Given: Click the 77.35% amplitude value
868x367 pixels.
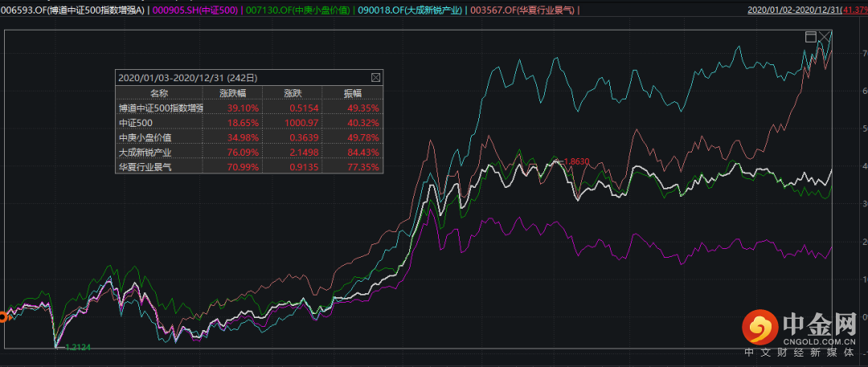Looking at the screenshot, I should pos(364,166).
